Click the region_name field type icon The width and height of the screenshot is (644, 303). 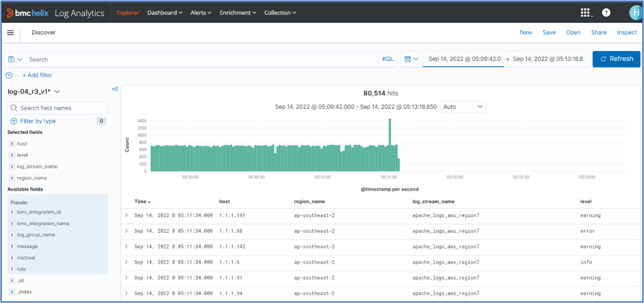point(12,178)
